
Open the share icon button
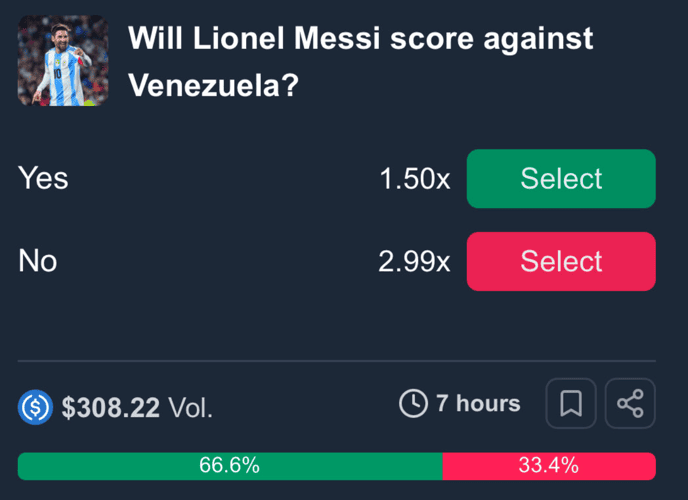630,404
